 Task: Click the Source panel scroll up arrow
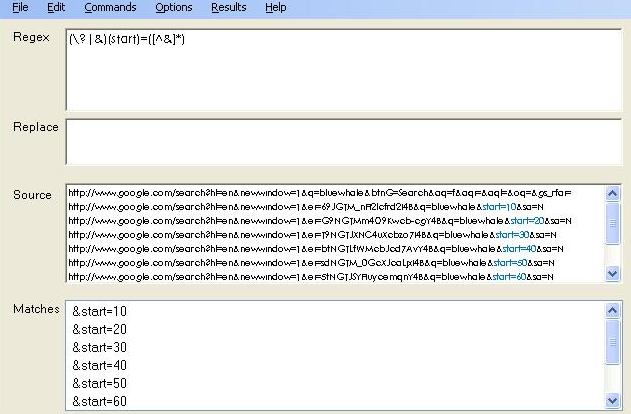pos(612,194)
